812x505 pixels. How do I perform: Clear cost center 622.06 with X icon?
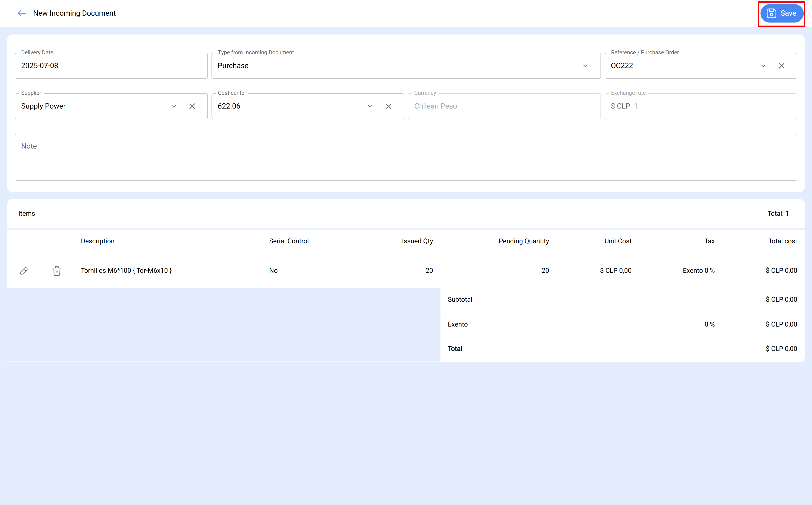pos(388,106)
